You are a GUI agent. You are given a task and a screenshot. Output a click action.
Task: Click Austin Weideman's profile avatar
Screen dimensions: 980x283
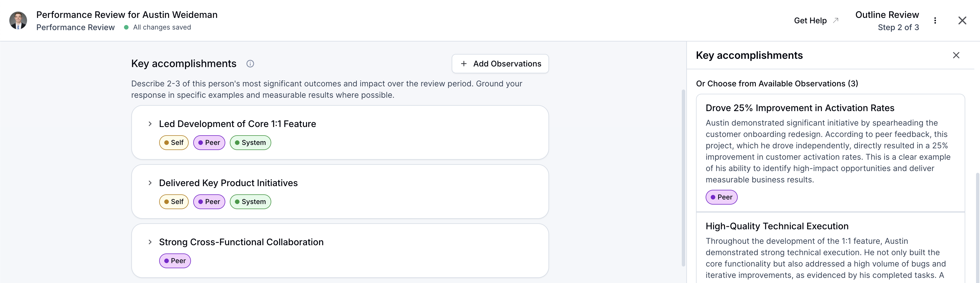(18, 20)
